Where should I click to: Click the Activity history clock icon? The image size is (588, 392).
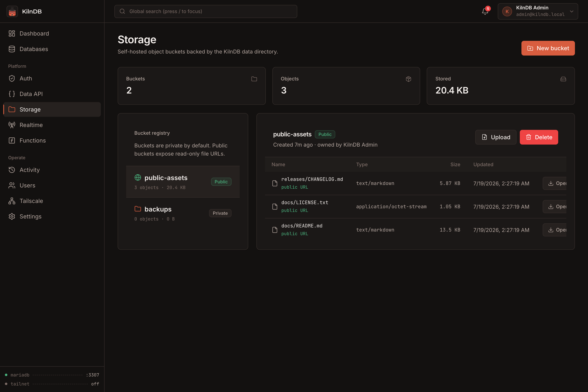(12, 170)
